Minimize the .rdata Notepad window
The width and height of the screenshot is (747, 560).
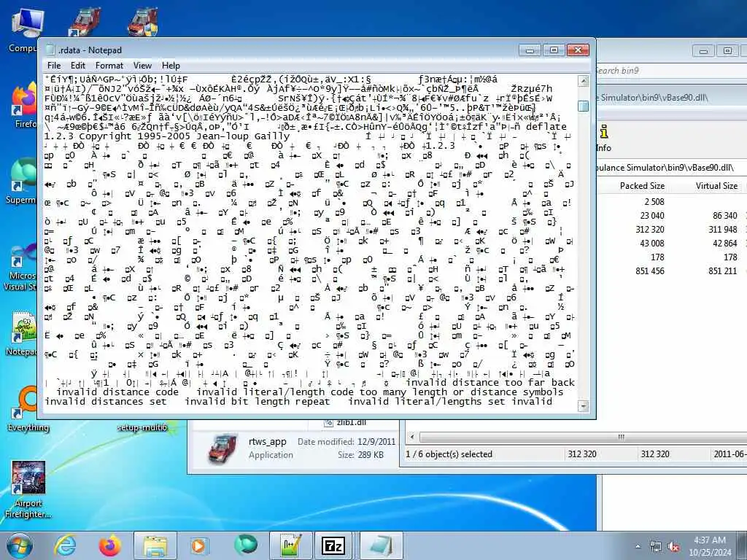(x=530, y=50)
